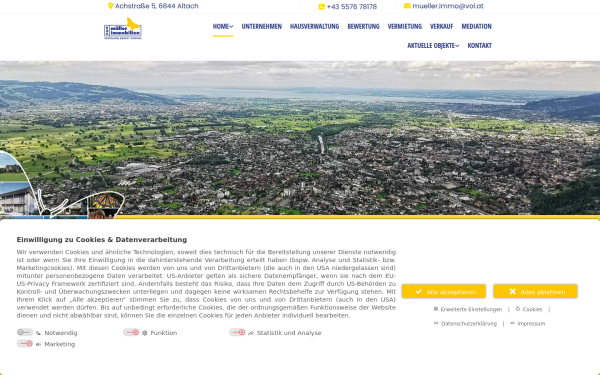Enable the Statistik und Analyse switch
The height and width of the screenshot is (375, 600).
(238, 332)
